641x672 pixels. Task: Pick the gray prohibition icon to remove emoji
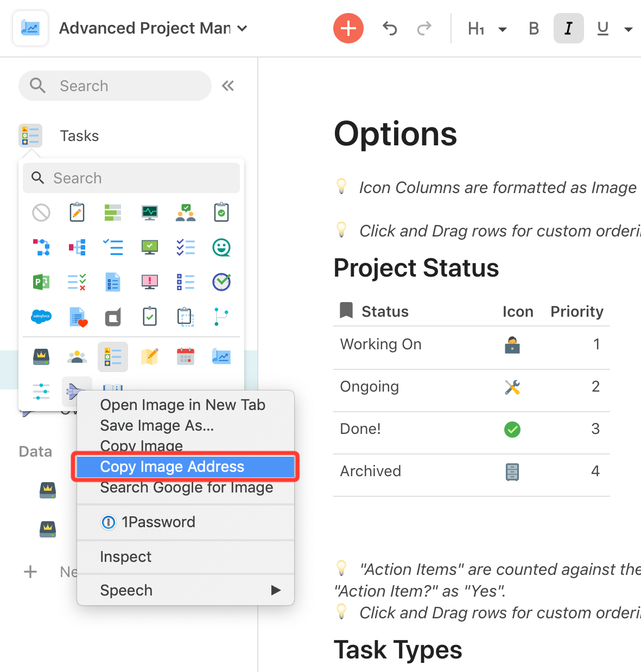coord(41,213)
